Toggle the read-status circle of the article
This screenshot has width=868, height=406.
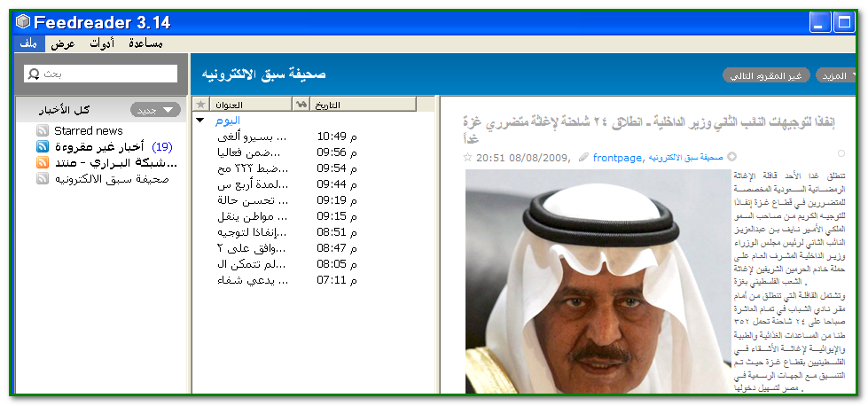coord(841,153)
